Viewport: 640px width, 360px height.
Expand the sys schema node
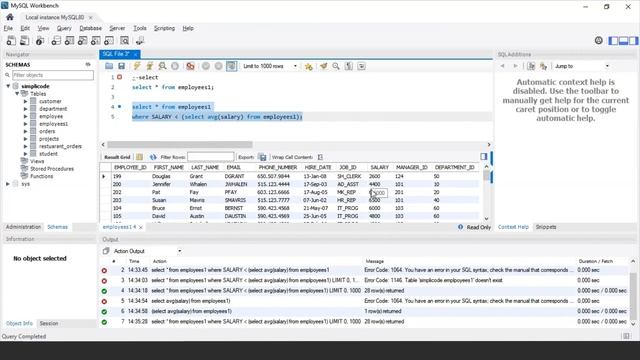[x=8, y=184]
